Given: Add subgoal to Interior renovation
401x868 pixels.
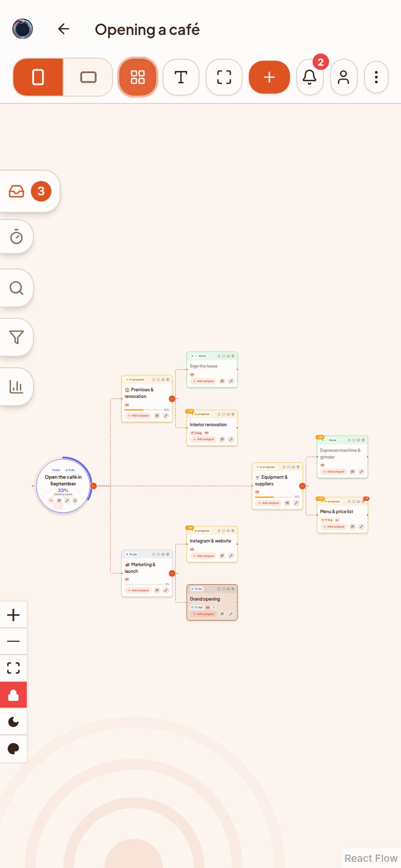Looking at the screenshot, I should tap(204, 439).
